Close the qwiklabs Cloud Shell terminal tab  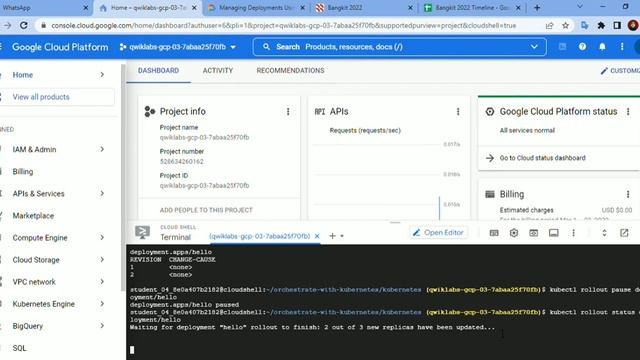tap(317, 236)
